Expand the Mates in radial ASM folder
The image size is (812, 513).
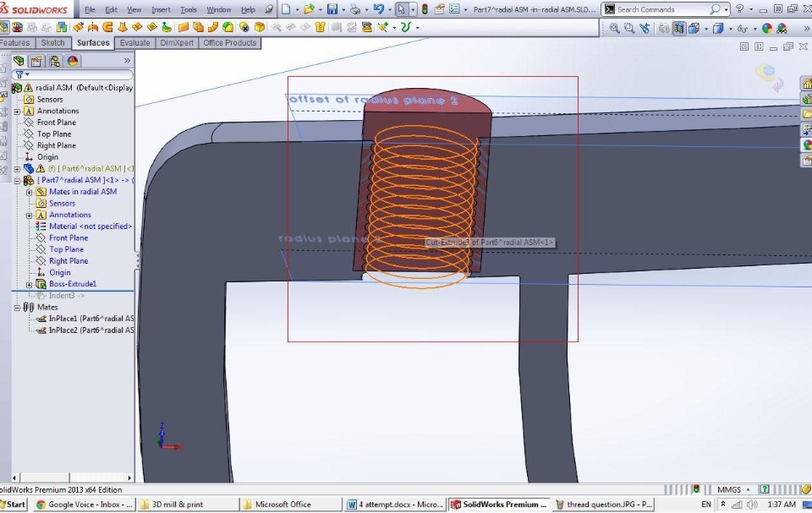coord(29,192)
